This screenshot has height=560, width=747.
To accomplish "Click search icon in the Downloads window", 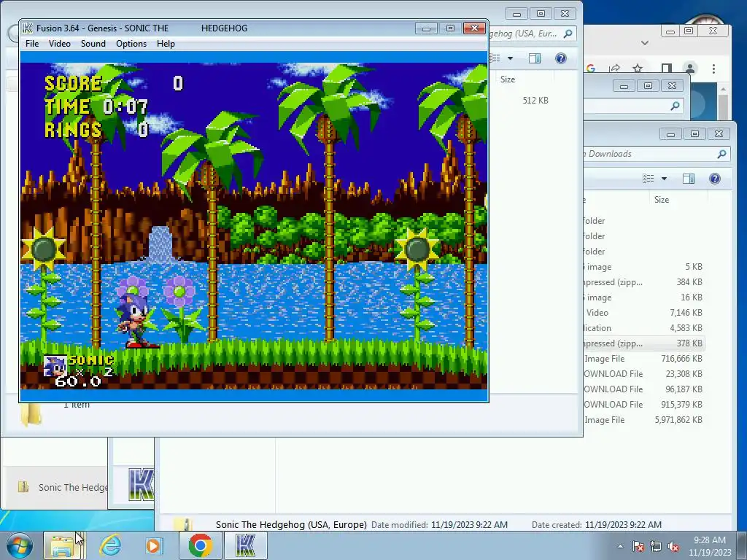I will (x=721, y=154).
